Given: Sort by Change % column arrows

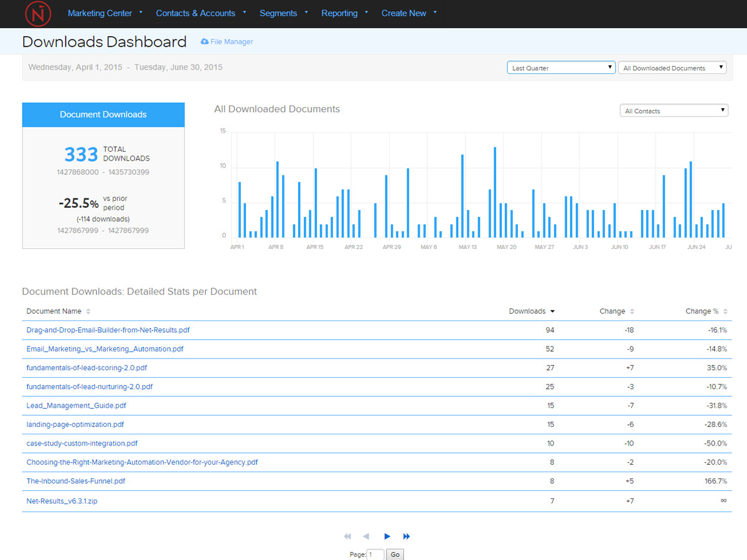Looking at the screenshot, I should pos(725,311).
